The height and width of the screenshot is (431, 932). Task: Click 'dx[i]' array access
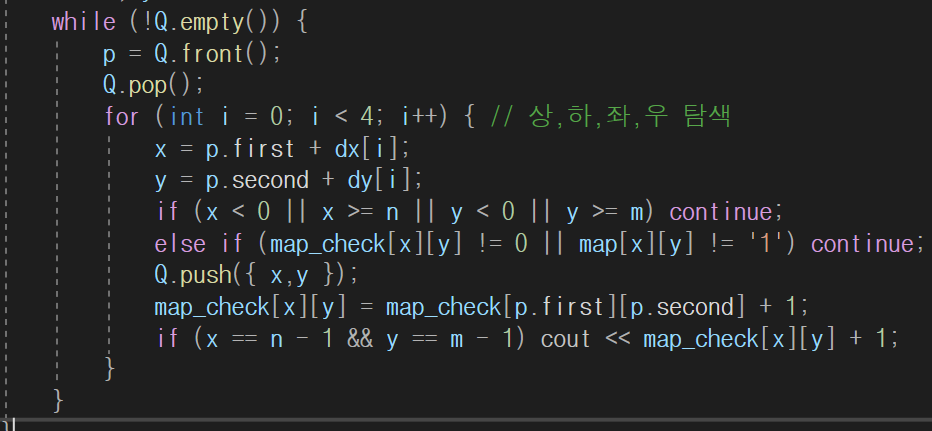[x=369, y=148]
